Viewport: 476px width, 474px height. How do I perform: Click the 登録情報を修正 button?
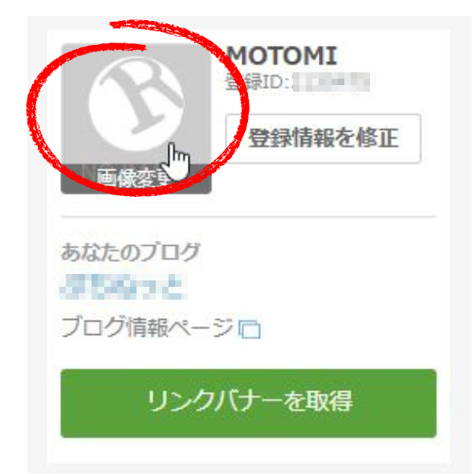323,138
